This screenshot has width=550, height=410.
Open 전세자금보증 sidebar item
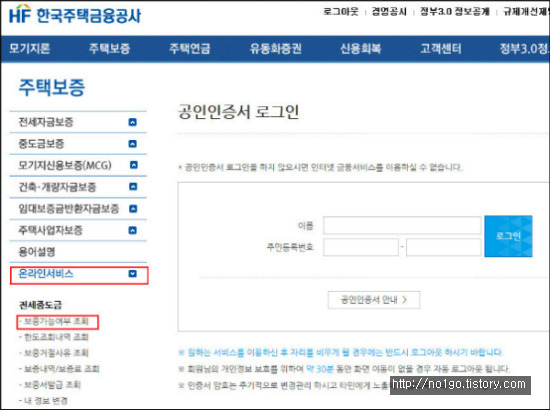[x=46, y=122]
